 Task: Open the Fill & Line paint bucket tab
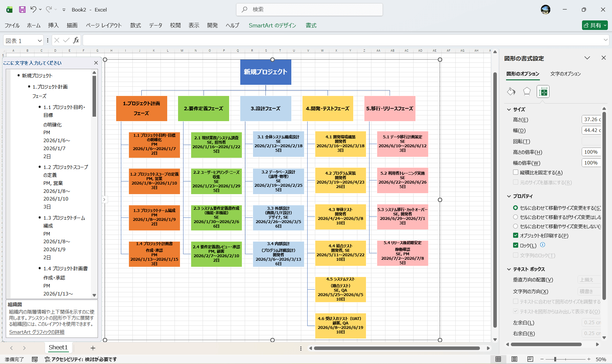click(511, 92)
